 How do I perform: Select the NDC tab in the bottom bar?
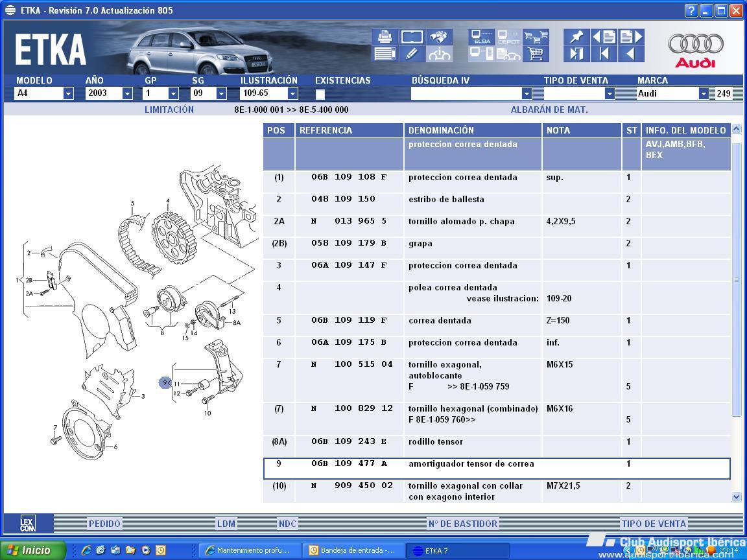click(287, 524)
